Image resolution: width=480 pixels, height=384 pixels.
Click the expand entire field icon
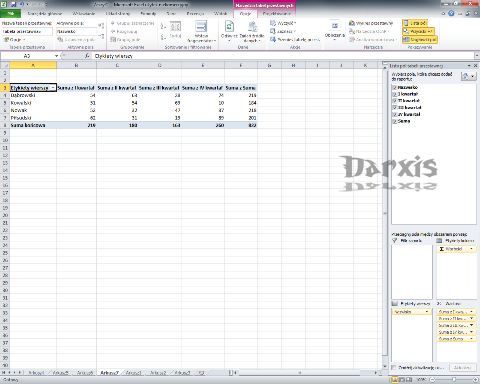[x=101, y=26]
